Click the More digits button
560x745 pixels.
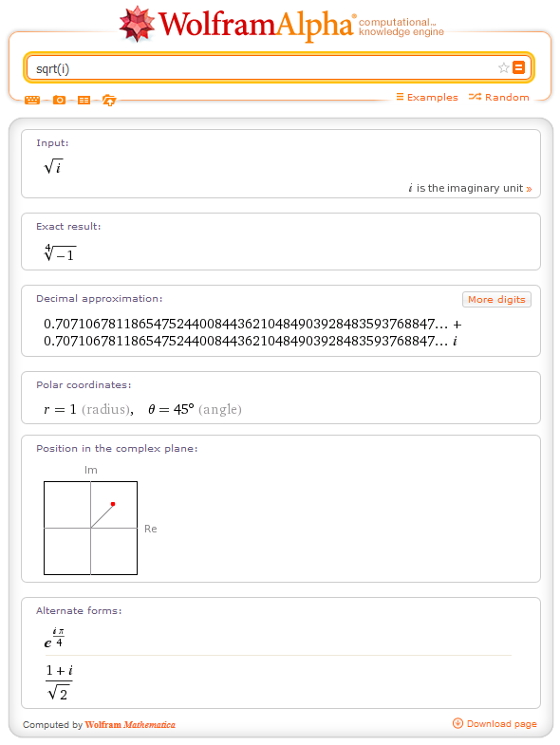[x=496, y=299]
